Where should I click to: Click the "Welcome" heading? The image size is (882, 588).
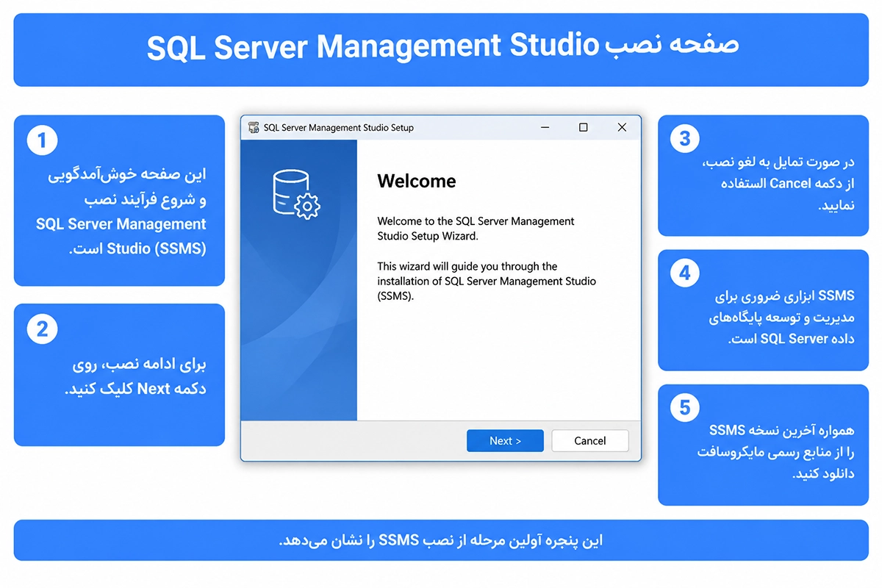point(417,182)
